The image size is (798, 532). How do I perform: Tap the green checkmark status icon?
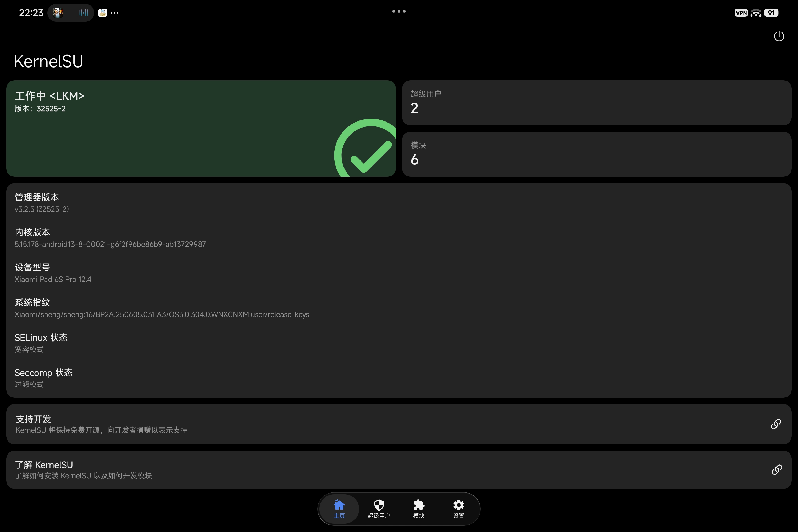pyautogui.click(x=365, y=148)
